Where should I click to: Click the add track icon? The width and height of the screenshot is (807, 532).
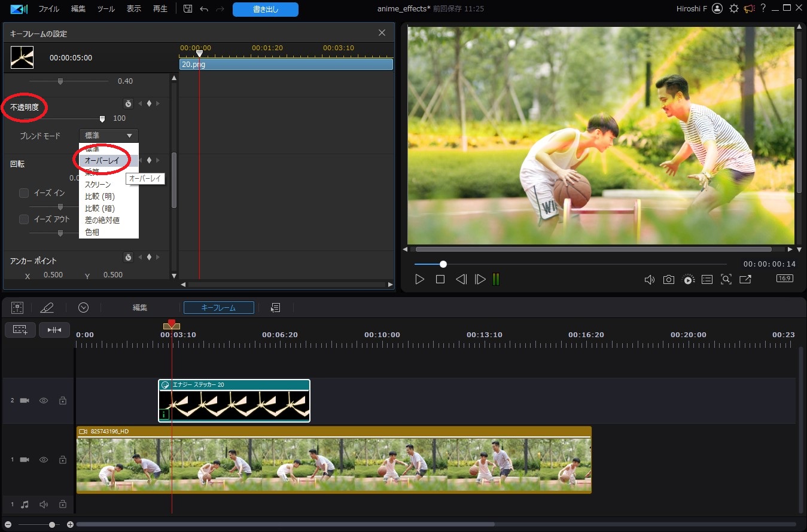coord(20,329)
